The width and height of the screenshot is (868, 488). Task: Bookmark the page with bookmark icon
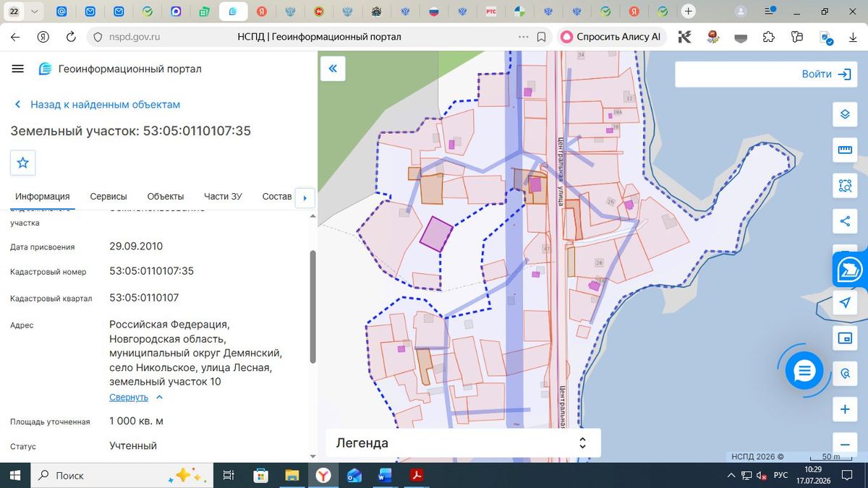[542, 37]
